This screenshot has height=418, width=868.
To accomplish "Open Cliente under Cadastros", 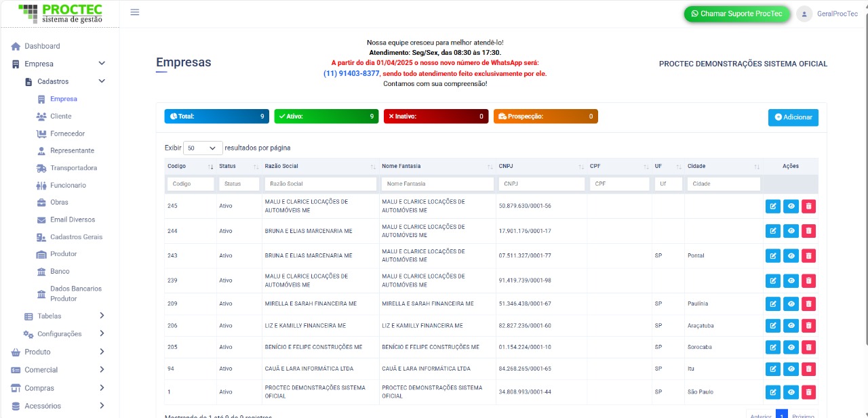I will [60, 117].
